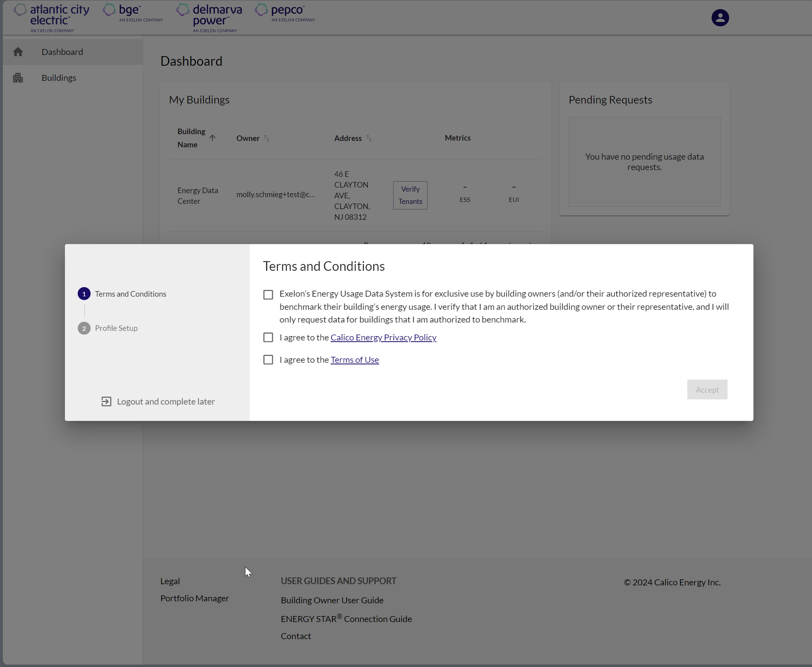
Task: Toggle sorting on the Owner column
Action: tap(267, 139)
